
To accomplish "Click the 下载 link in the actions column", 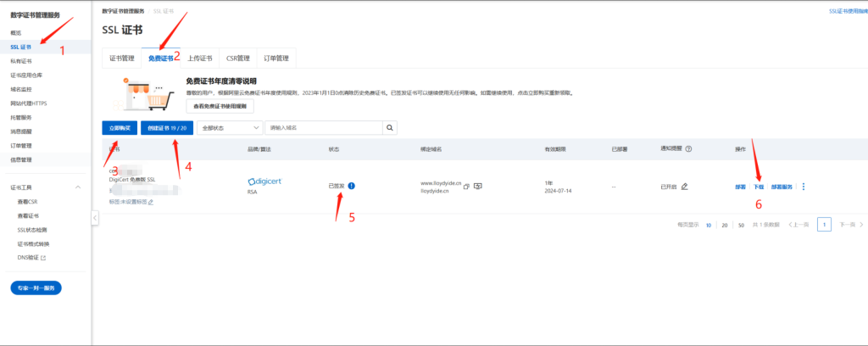I will tap(759, 187).
